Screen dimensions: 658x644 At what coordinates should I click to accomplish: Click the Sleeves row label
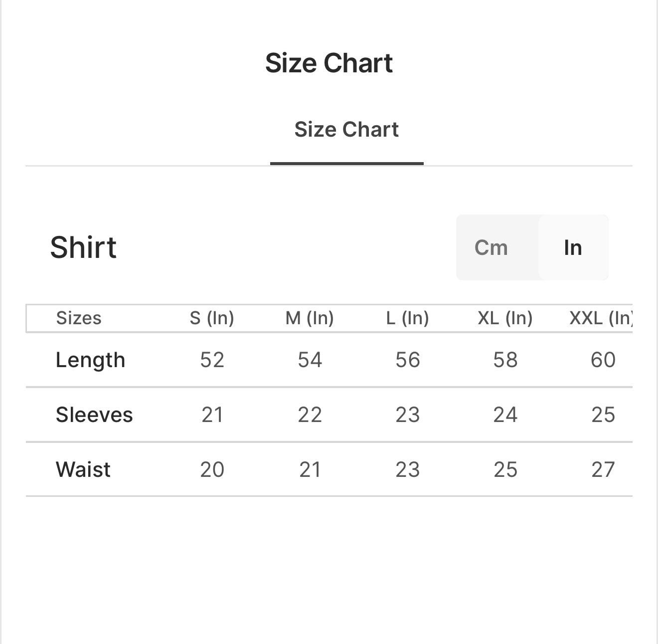click(x=95, y=415)
